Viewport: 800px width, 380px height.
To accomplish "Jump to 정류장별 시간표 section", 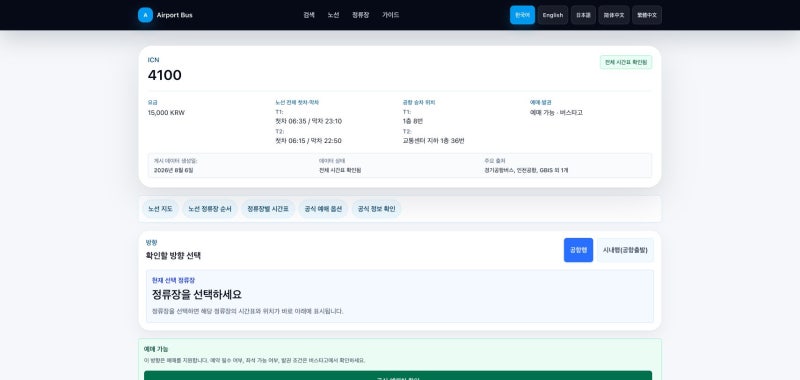I will click(x=268, y=209).
